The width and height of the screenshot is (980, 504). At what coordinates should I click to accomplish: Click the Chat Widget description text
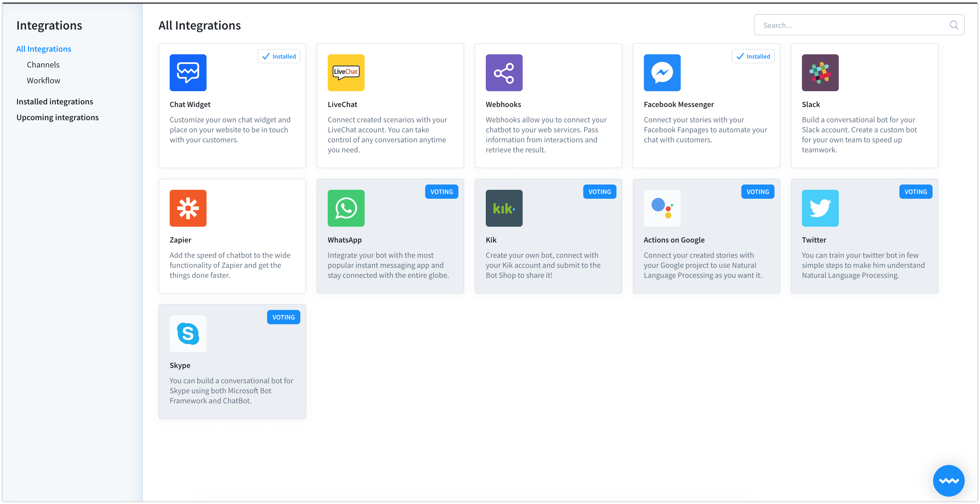tap(230, 130)
